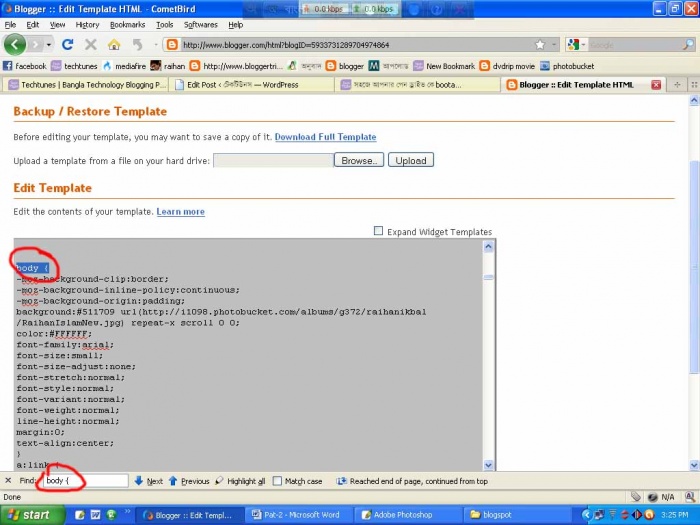Open the Help menu

[x=235, y=25]
